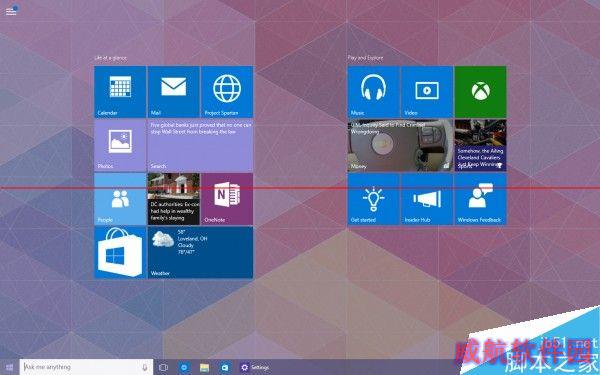This screenshot has width=600, height=375.
Task: Open the Insider Hub megaphone tile
Action: (427, 199)
